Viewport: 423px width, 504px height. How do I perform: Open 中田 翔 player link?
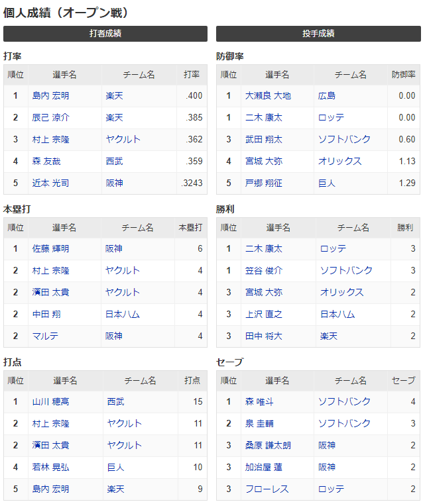[x=46, y=315]
